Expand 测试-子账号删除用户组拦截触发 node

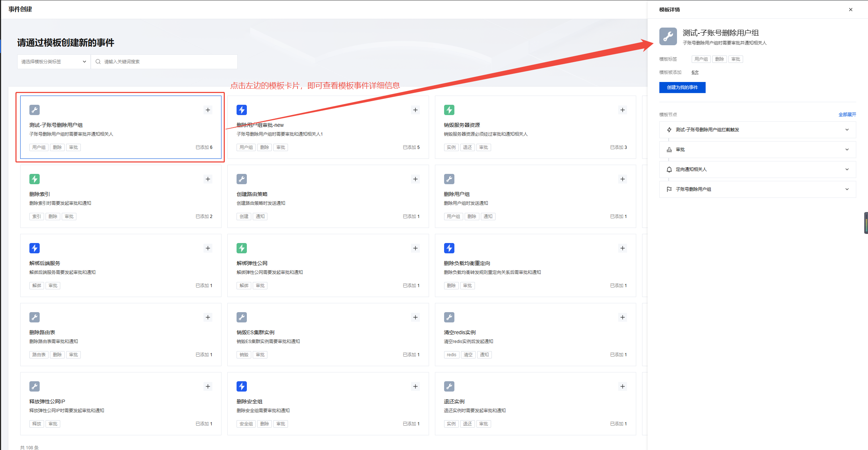tap(847, 130)
